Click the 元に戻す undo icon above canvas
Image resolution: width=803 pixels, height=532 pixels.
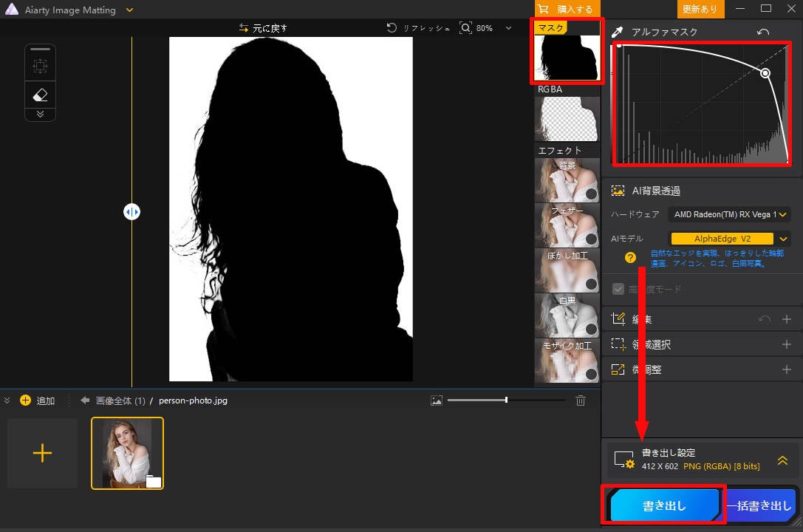pos(244,27)
